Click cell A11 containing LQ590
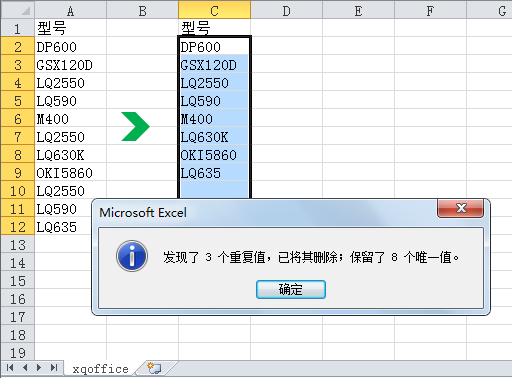Screen dimensions: 512x378 [63, 208]
